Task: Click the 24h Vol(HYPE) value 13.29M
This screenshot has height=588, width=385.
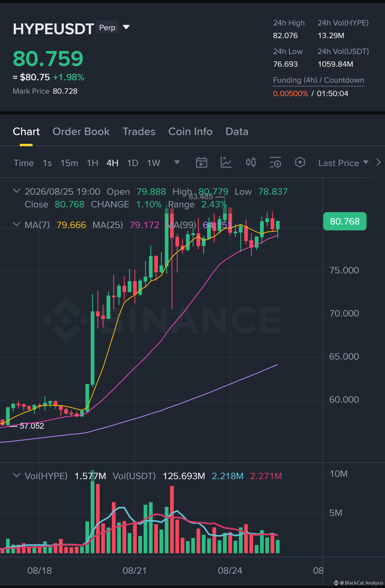Action: (331, 36)
